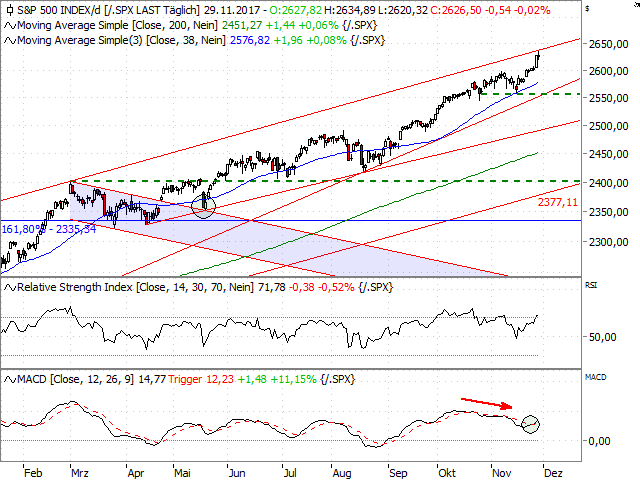Click the RSI change -0,52%
Image resolution: width=640 pixels, height=480 pixels.
tap(336, 287)
